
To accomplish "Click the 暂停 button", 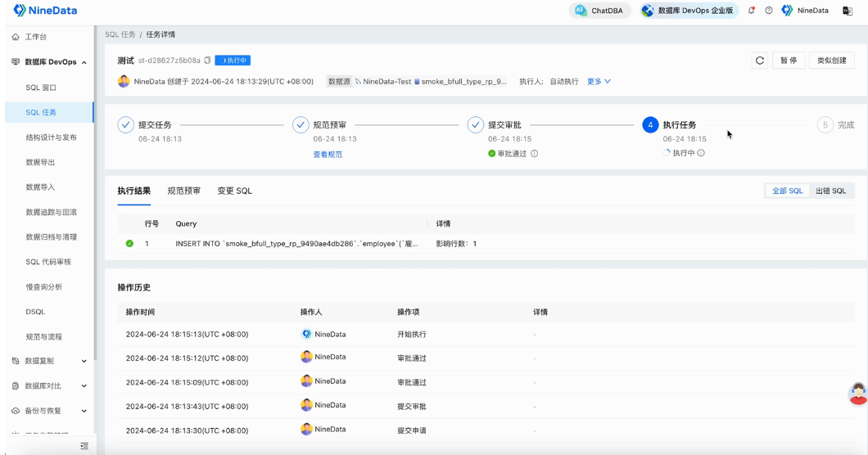I will click(x=789, y=61).
